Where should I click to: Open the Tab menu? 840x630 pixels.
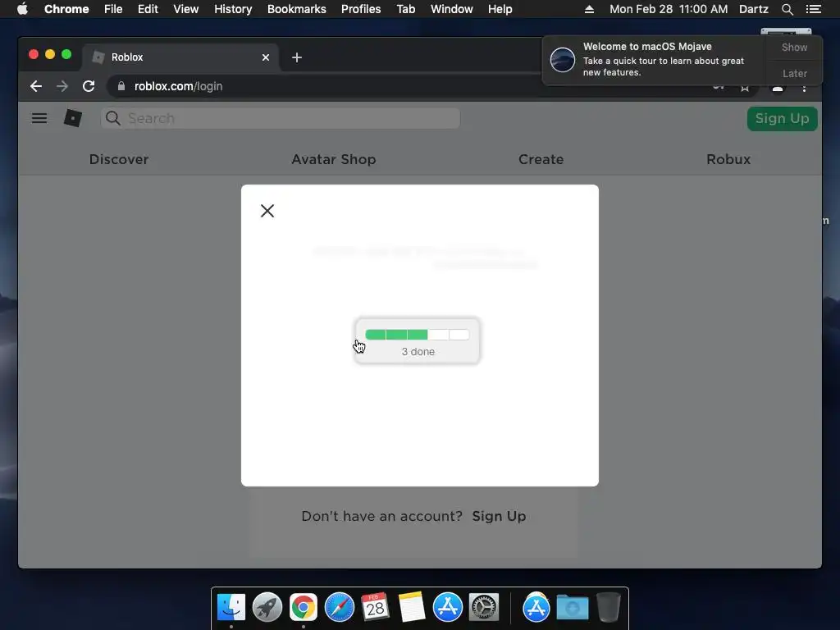click(405, 9)
